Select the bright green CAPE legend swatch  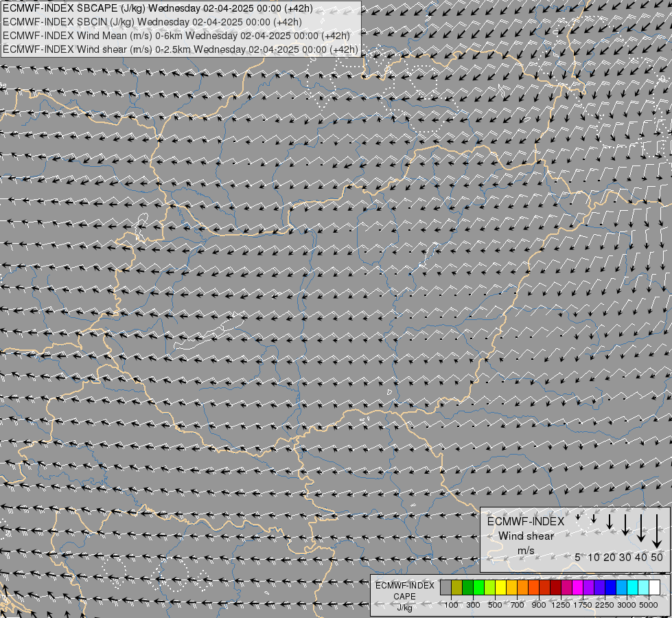[x=478, y=587]
